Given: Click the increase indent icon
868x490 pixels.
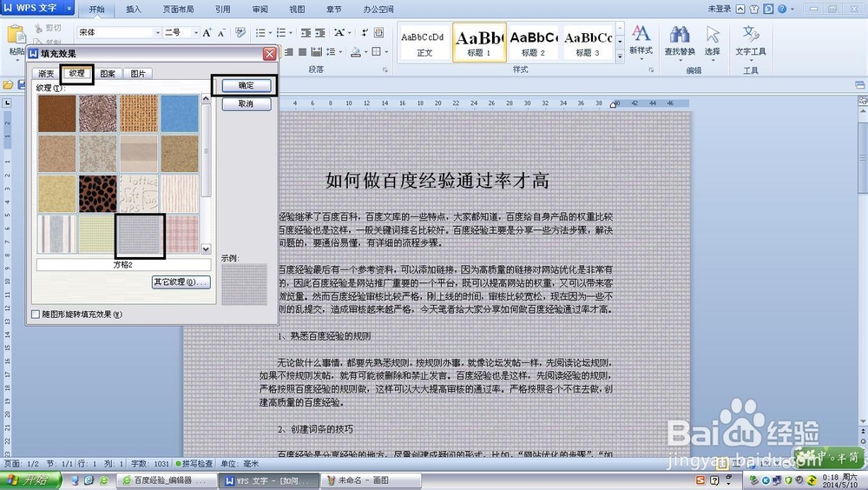Looking at the screenshot, I should pyautogui.click(x=320, y=33).
